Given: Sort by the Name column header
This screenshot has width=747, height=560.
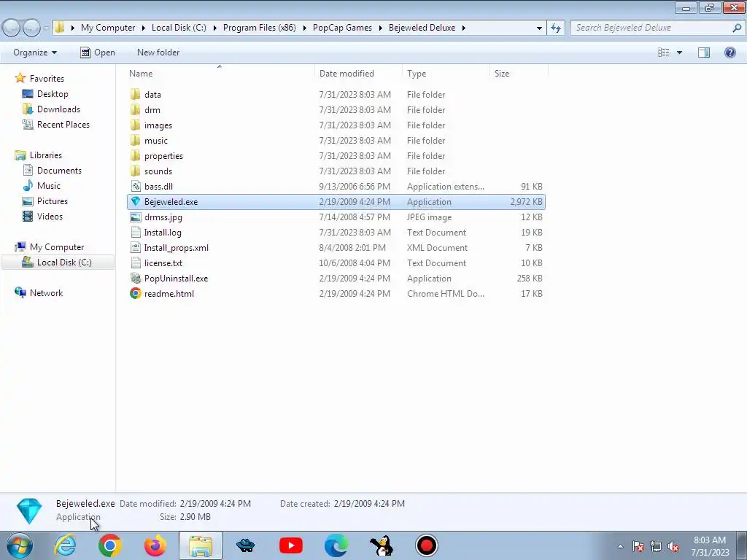Looking at the screenshot, I should (220, 74).
